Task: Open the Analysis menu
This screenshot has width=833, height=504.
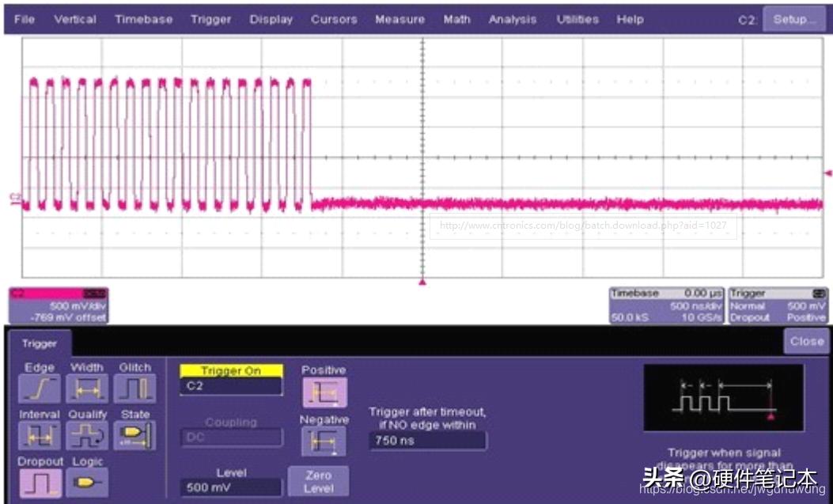Action: 513,20
